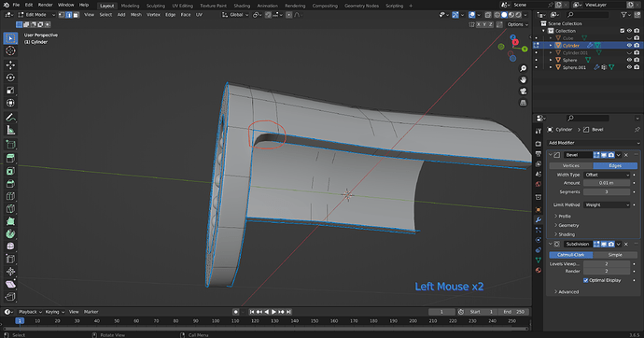
Task: Open the Output properties tab
Action: tap(538, 154)
